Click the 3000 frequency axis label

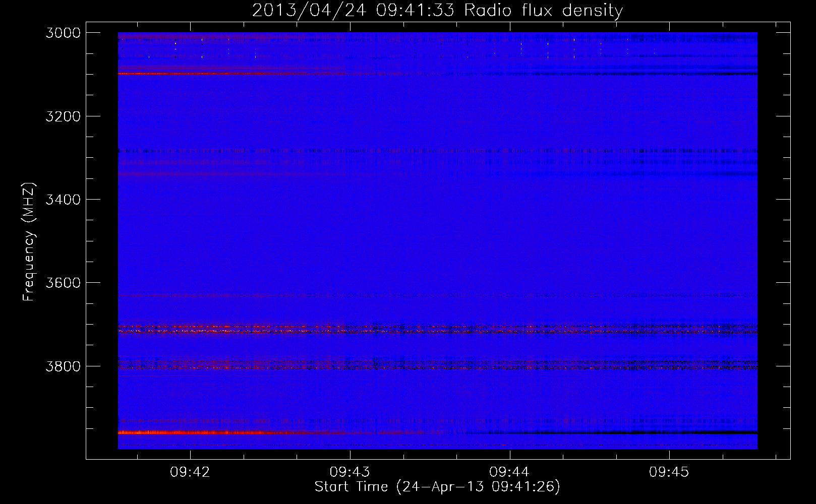point(63,33)
